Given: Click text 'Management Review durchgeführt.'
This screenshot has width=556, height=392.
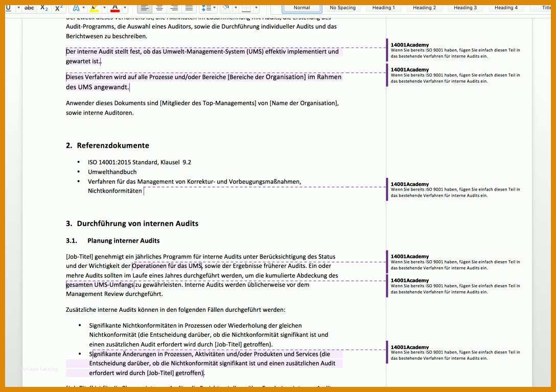Looking at the screenshot, I should point(114,294).
